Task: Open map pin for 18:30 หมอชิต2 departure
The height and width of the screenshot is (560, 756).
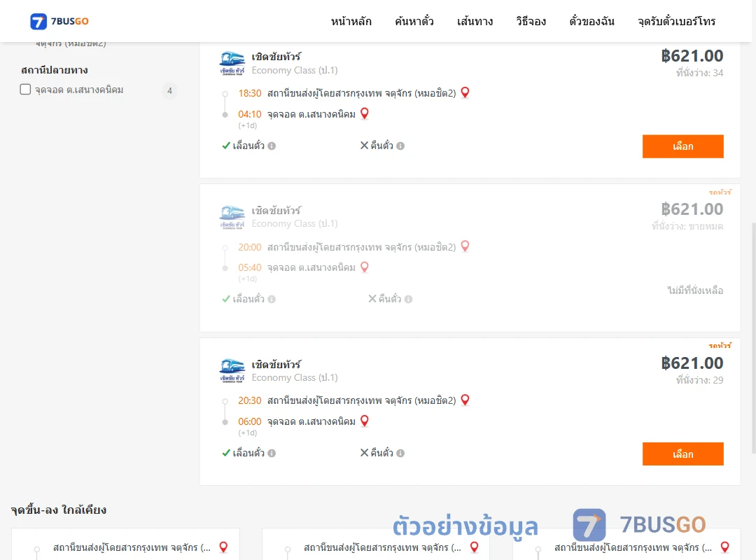Action: tap(465, 92)
